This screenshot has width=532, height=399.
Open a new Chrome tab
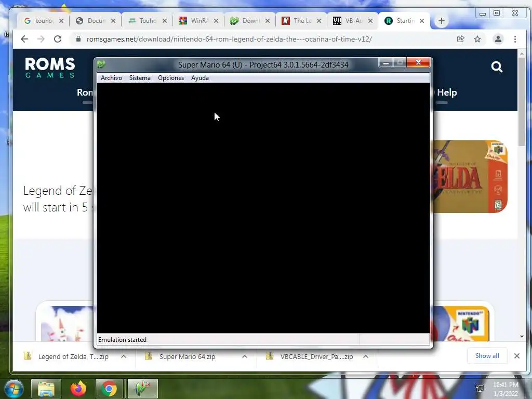tap(441, 21)
